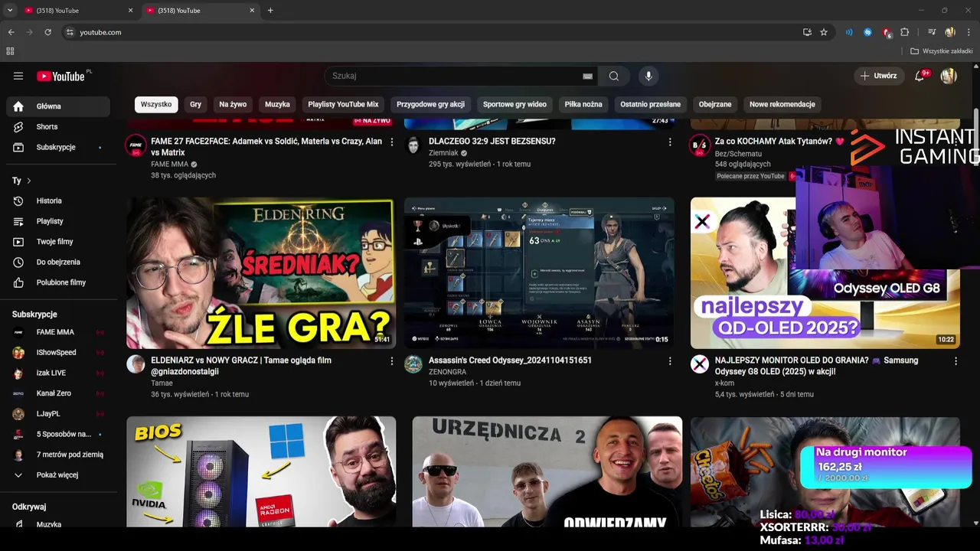Select the Playlisty YouTube Mix chip
This screenshot has height=551, width=980.
pos(343,104)
